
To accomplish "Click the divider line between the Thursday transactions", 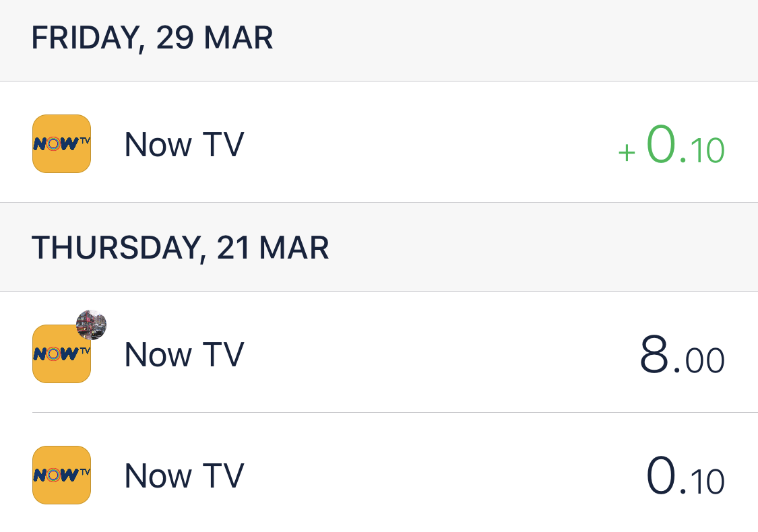I will (x=395, y=412).
